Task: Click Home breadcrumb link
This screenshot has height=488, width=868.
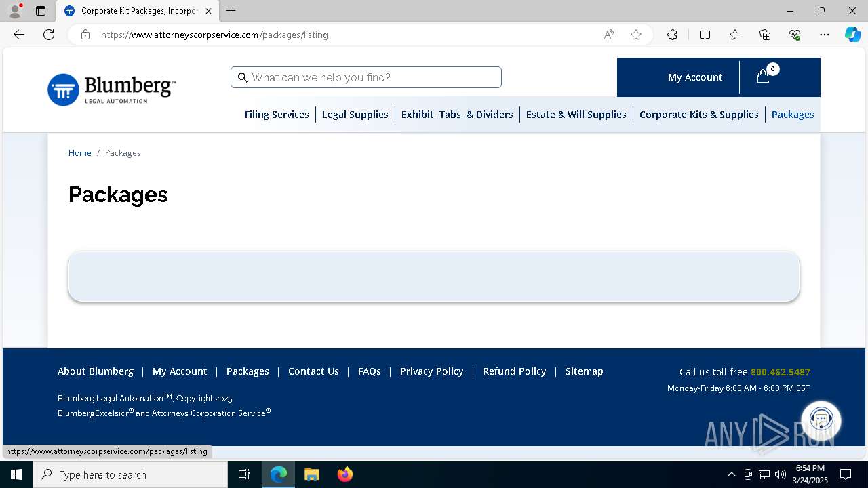Action: click(x=80, y=153)
